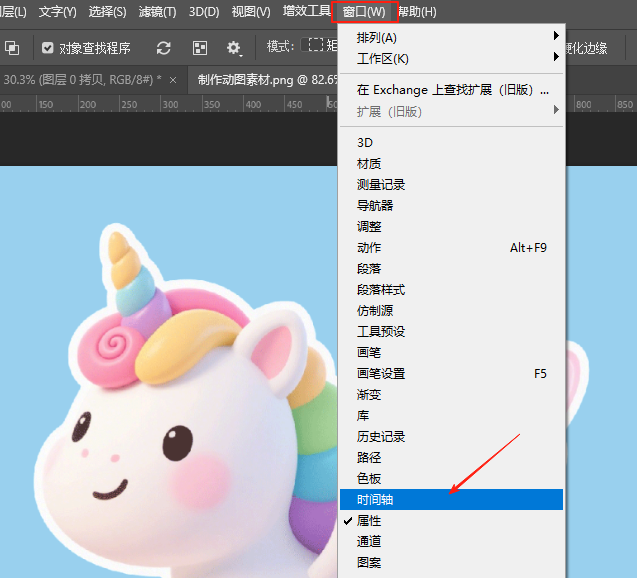
Task: Open the 仿制源 panel
Action: (x=451, y=311)
